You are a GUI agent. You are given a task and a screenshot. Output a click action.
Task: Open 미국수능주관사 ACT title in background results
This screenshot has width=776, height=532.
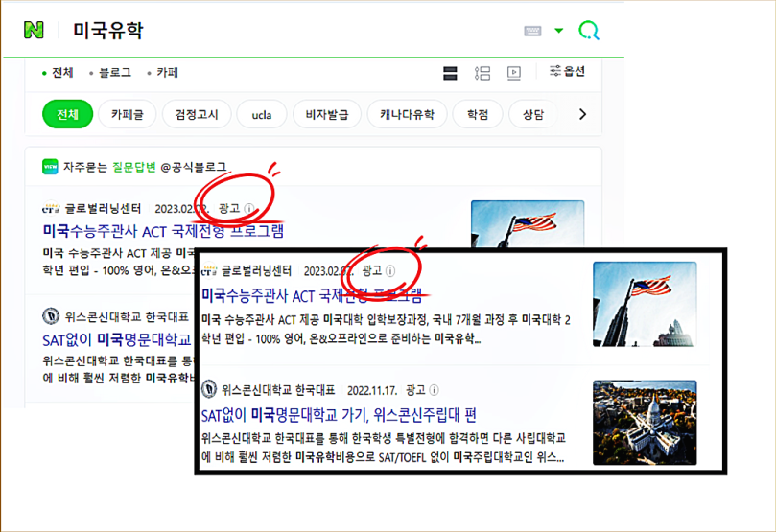pos(163,231)
